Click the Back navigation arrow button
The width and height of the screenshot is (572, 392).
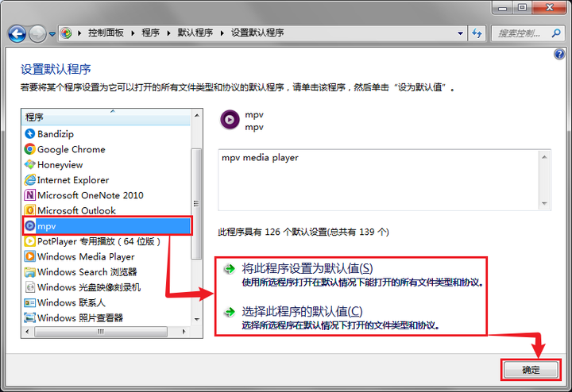17,34
